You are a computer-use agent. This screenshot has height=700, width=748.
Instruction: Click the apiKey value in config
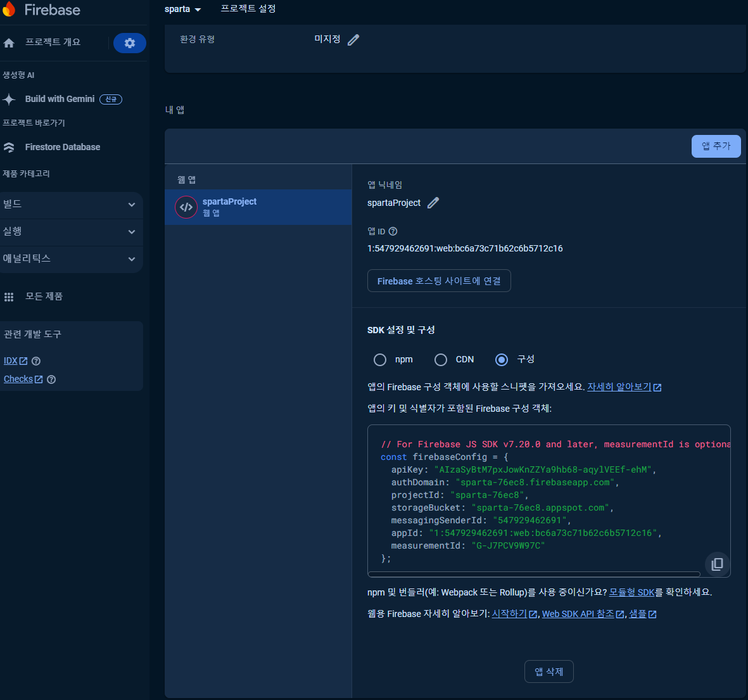click(x=543, y=469)
